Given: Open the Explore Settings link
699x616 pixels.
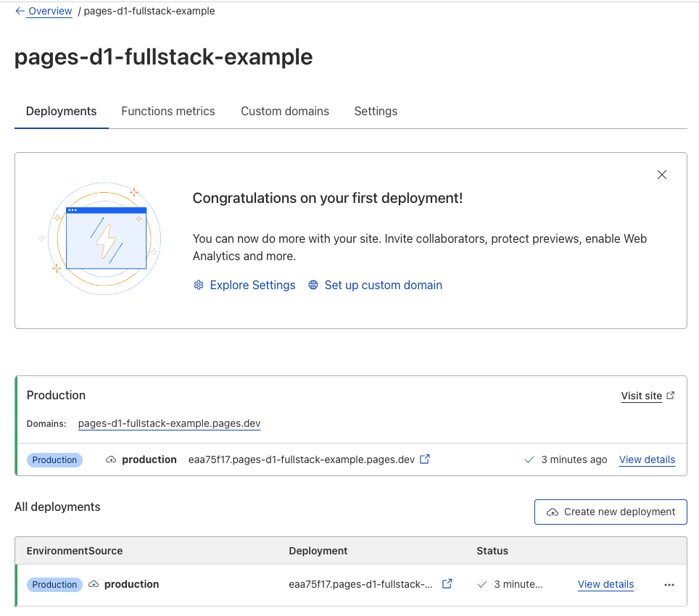Looking at the screenshot, I should coord(252,286).
